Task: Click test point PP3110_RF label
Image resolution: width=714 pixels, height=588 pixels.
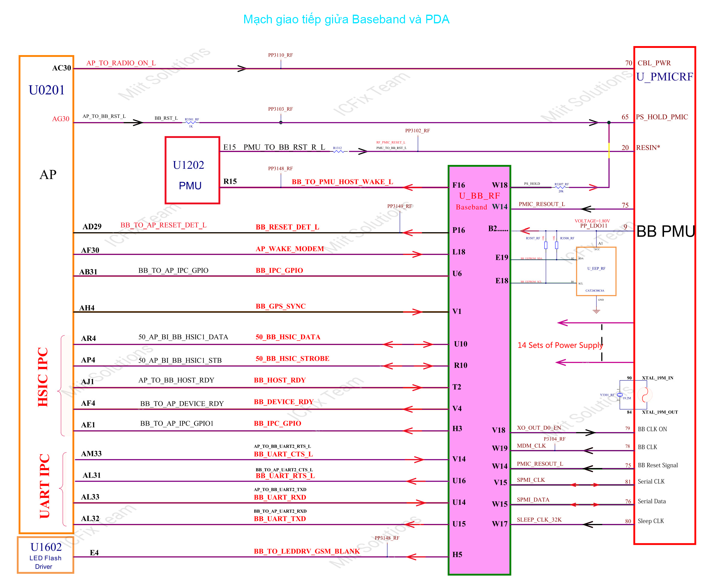Action: (x=280, y=55)
